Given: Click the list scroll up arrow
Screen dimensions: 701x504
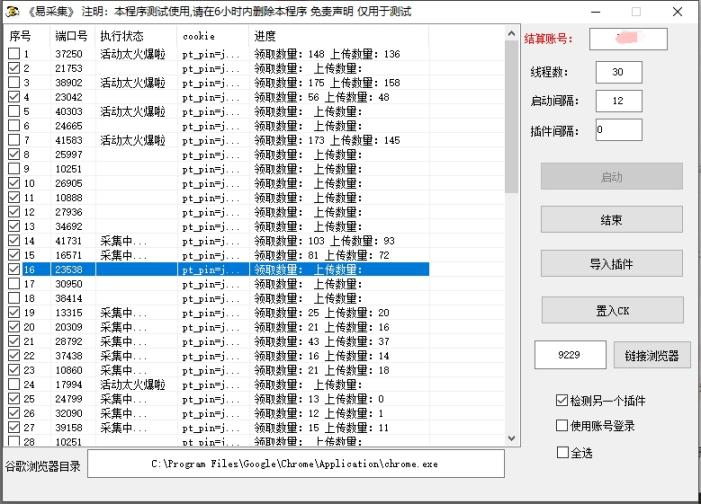Looking at the screenshot, I should [x=512, y=33].
